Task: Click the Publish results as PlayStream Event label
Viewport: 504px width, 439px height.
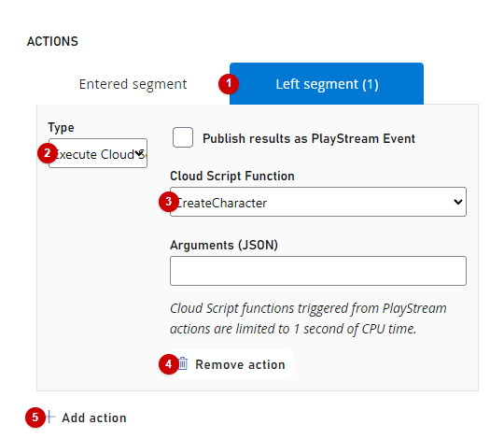Action: point(309,138)
